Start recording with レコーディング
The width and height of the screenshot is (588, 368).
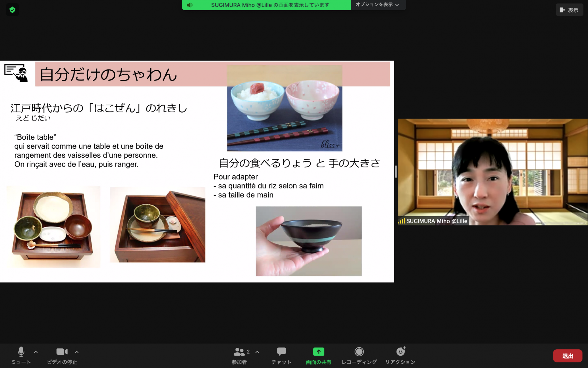tap(359, 356)
